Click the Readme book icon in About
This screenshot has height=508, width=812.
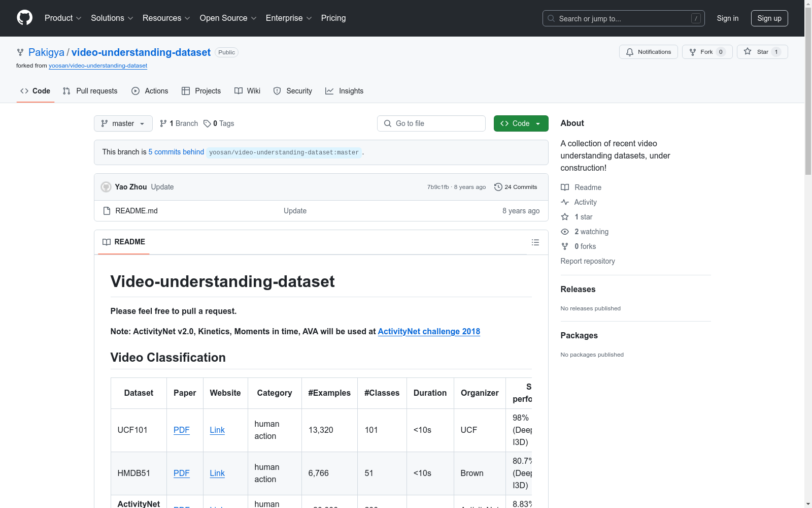565,187
